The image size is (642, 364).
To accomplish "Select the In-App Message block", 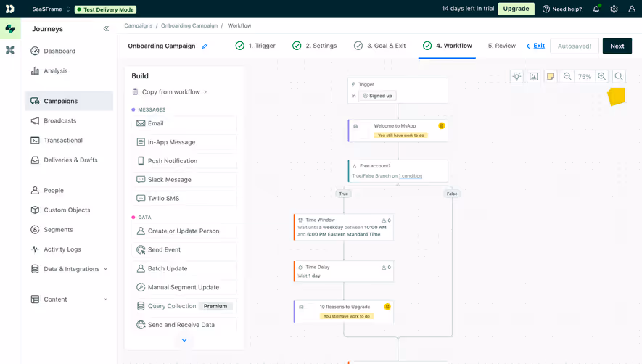I will click(185, 142).
